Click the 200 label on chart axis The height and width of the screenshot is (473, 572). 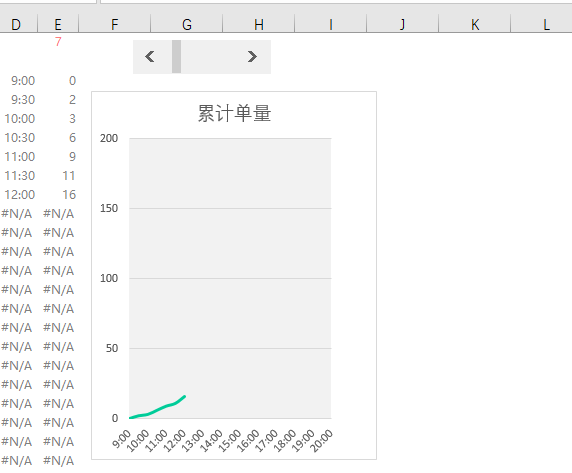coord(109,138)
